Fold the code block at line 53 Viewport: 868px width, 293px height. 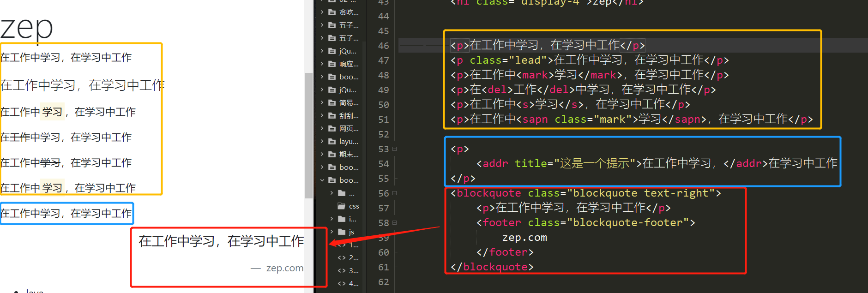pyautogui.click(x=394, y=149)
